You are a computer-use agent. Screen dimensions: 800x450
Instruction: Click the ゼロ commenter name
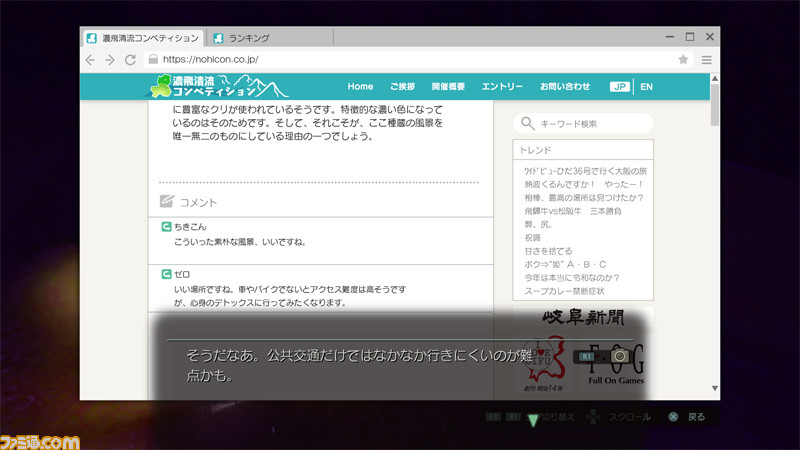182,274
